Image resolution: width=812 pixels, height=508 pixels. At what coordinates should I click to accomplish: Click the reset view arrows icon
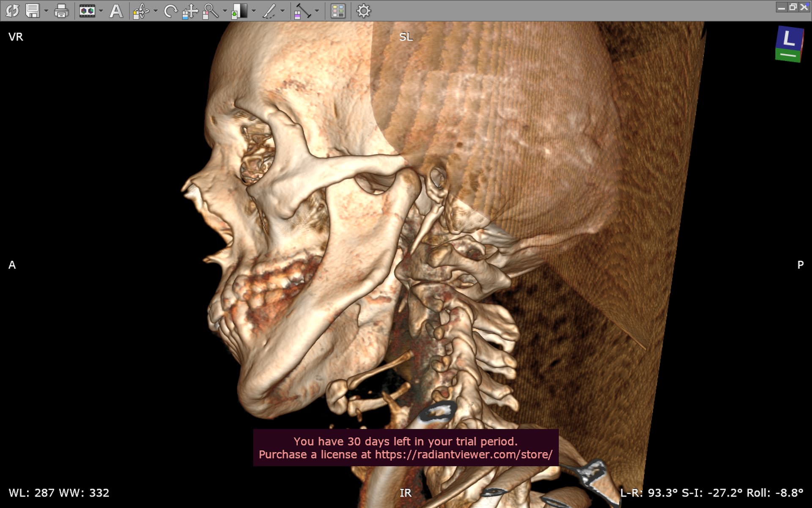12,11
